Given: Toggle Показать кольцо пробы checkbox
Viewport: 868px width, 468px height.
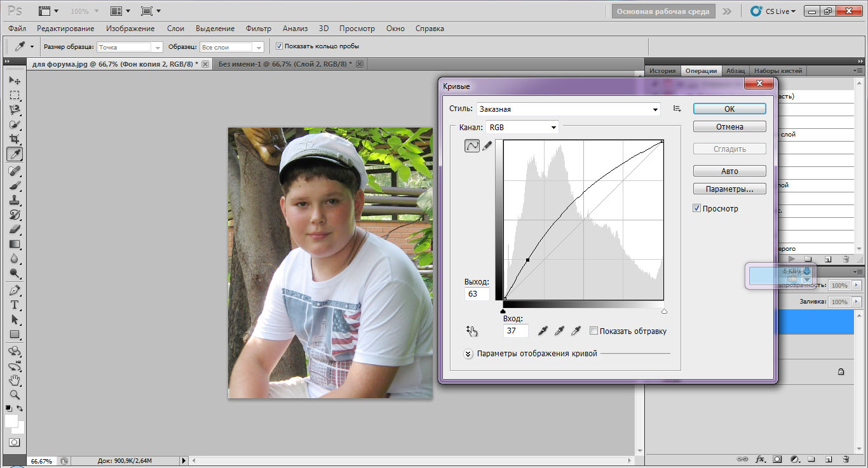Looking at the screenshot, I should (x=279, y=46).
